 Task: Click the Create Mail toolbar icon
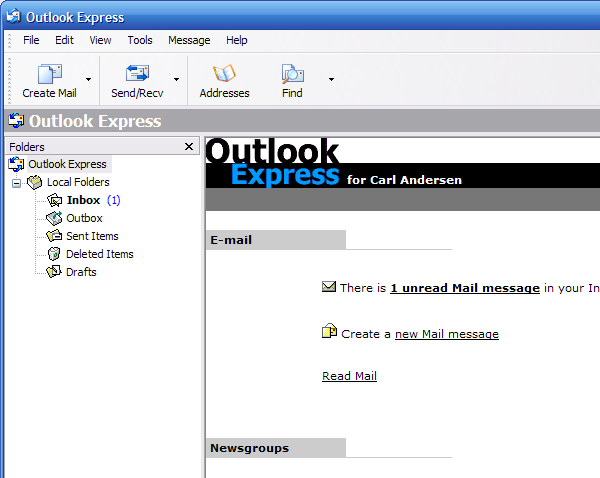(x=50, y=74)
